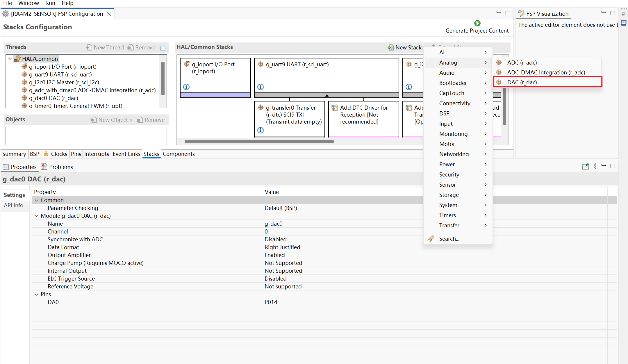628x364 pixels.
Task: Open the Sensor submenu
Action: (458, 185)
